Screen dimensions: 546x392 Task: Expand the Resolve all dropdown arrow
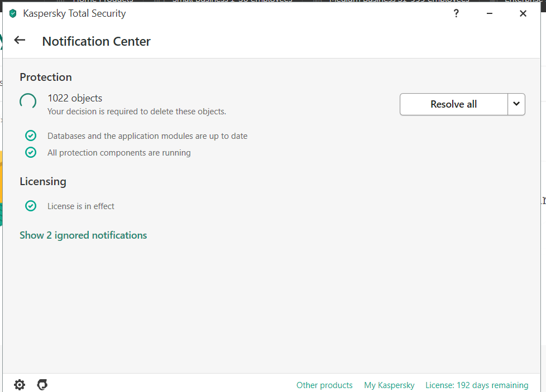tap(516, 104)
